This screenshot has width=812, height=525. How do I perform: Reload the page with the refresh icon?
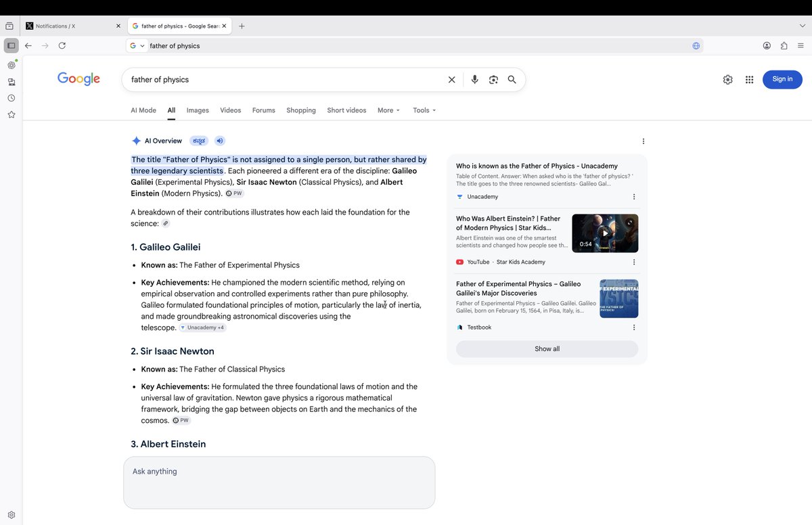pyautogui.click(x=62, y=45)
